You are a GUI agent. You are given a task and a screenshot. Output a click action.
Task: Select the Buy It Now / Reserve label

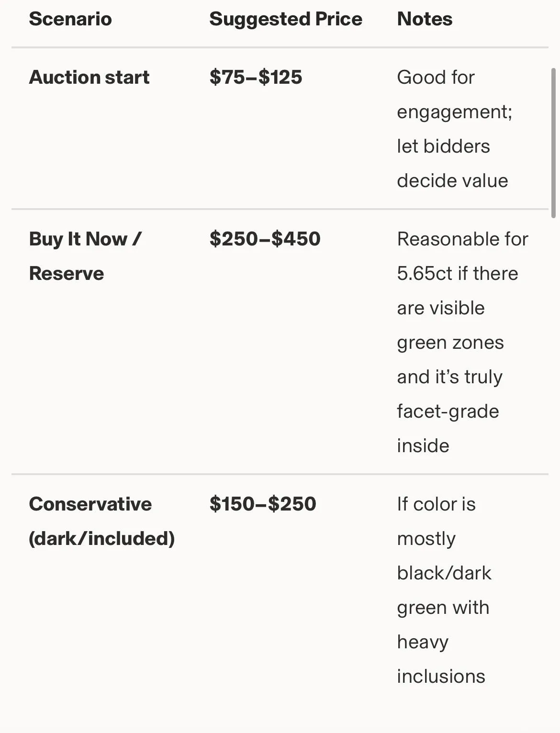pyautogui.click(x=85, y=256)
